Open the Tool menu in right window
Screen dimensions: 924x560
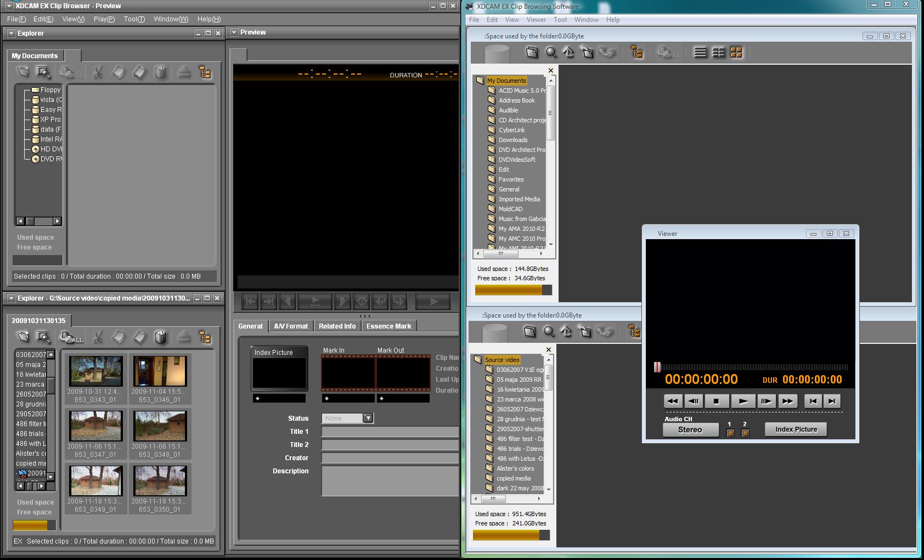coord(560,20)
